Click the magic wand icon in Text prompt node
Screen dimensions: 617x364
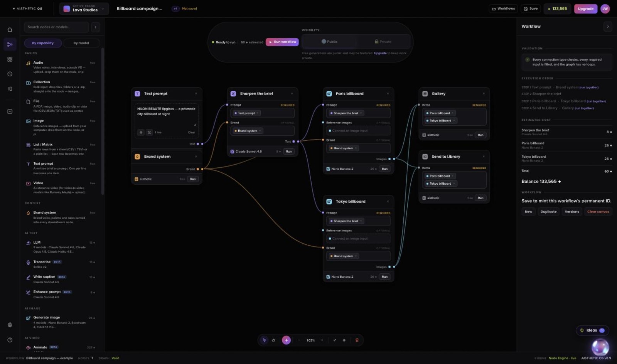click(149, 132)
